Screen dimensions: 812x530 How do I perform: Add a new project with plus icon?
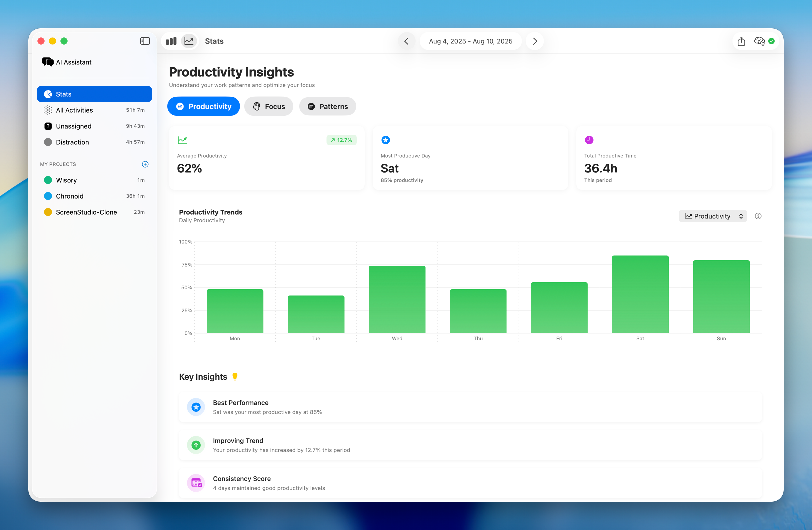(x=145, y=164)
